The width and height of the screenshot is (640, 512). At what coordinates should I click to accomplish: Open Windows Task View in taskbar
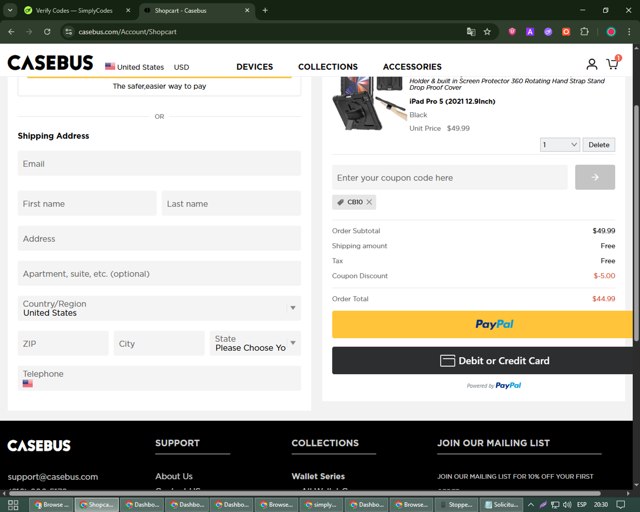coord(13,505)
